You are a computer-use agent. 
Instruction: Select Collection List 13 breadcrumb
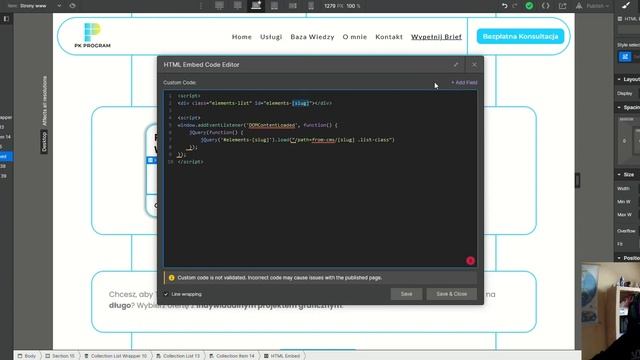point(178,356)
